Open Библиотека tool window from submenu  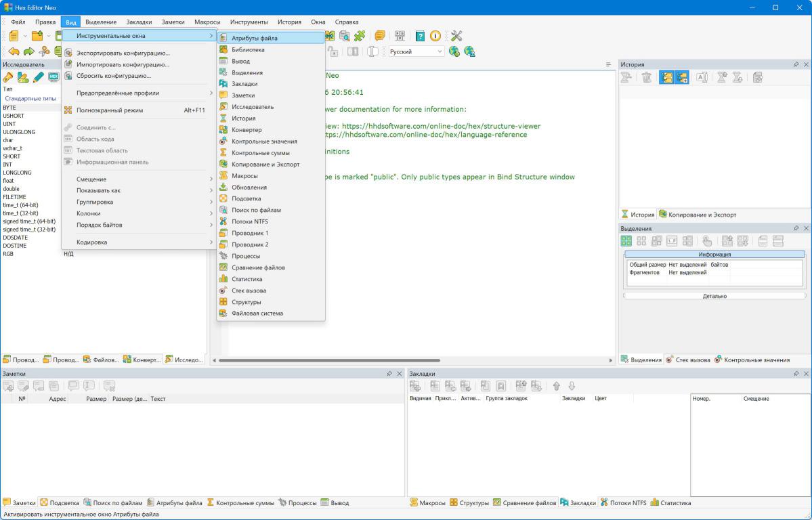pyautogui.click(x=248, y=50)
